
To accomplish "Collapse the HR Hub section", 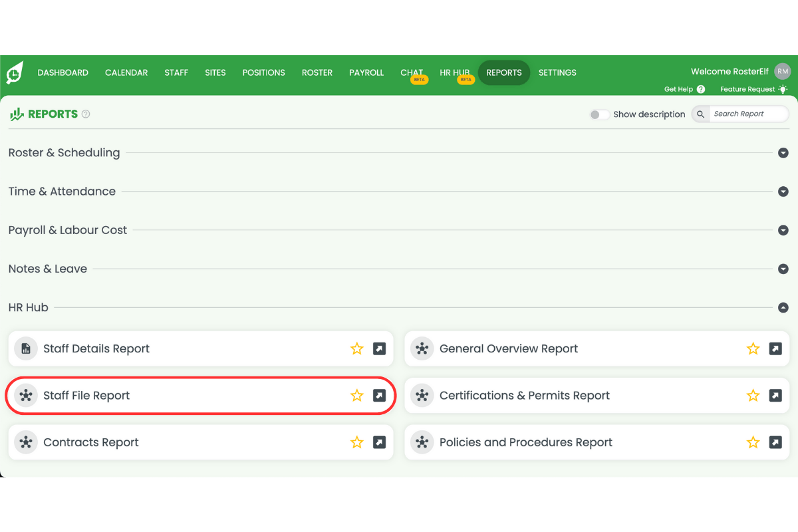I will click(x=783, y=308).
